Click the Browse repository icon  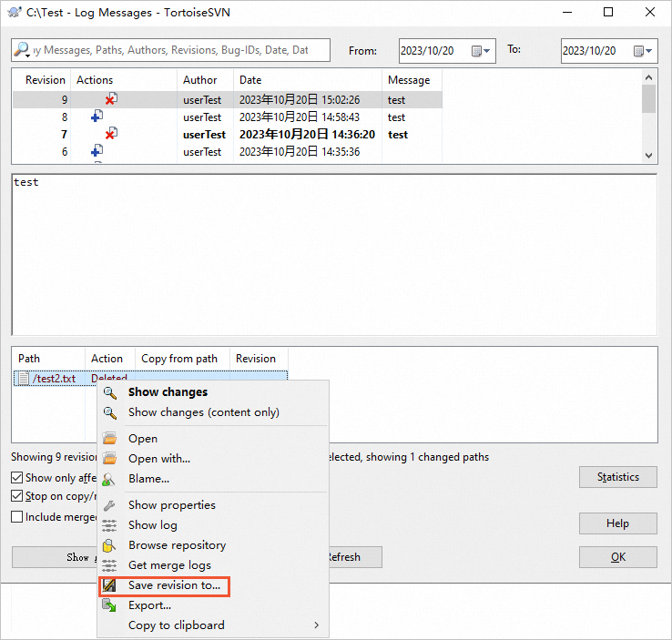(x=109, y=545)
